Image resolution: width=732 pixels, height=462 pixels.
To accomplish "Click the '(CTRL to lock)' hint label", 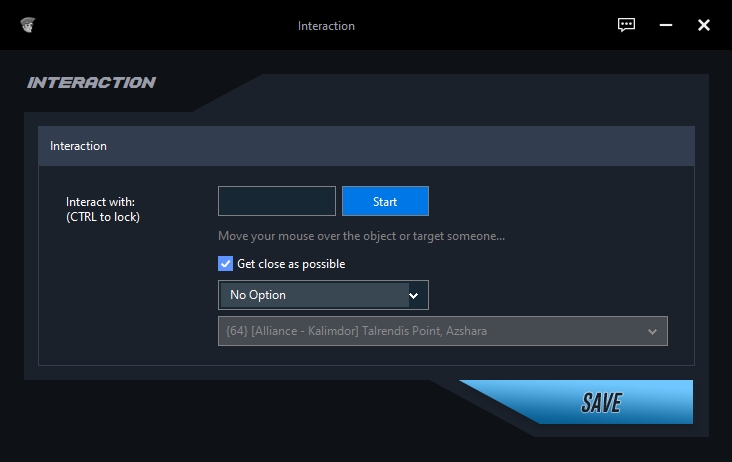I will point(103,217).
